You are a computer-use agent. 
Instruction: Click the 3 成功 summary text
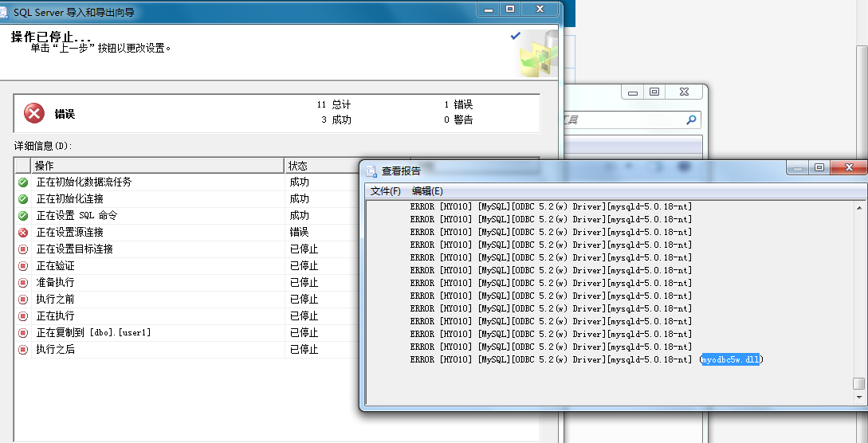coord(336,120)
